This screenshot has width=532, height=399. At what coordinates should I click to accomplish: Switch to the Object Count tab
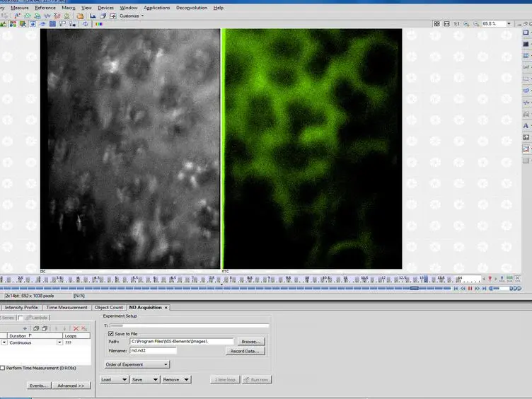(x=108, y=308)
